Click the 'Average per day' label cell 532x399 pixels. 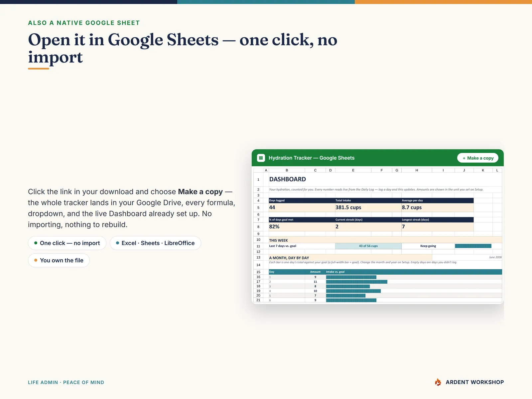tap(438, 200)
